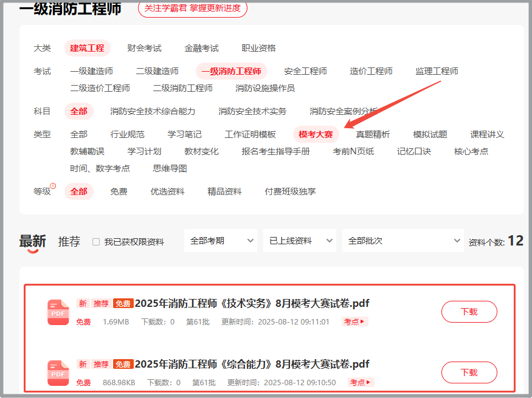Screen dimensions: 532x398
Task: Click the 推荐 badge on 《综合能力》 title
Action: click(x=101, y=365)
